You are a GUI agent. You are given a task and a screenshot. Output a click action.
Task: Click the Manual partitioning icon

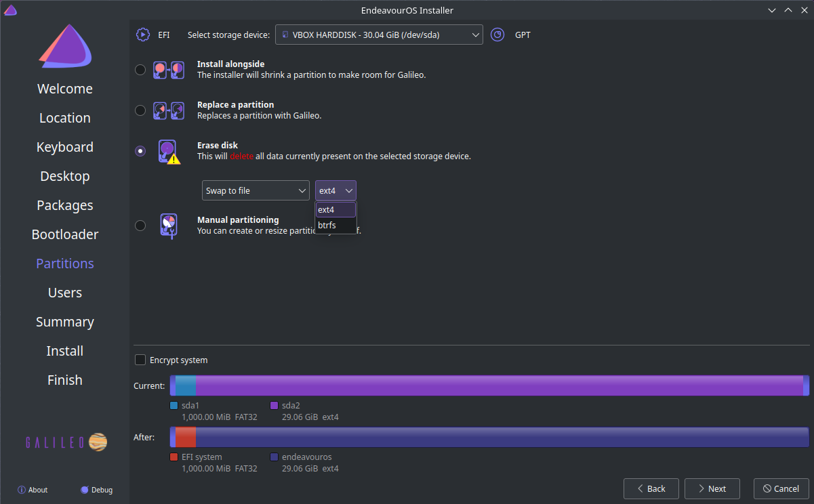169,225
